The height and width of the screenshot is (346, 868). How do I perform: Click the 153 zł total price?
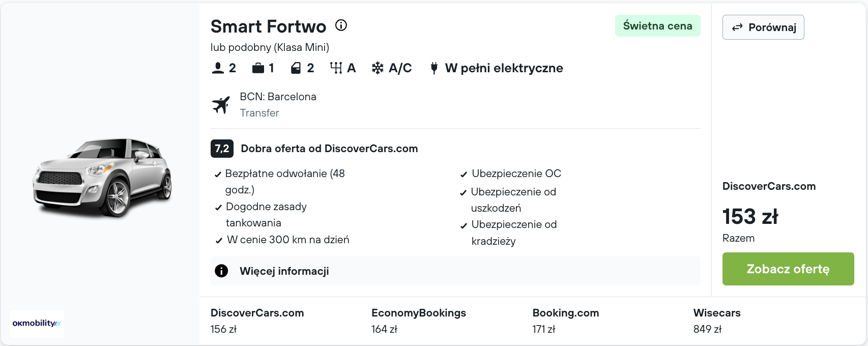(x=750, y=217)
